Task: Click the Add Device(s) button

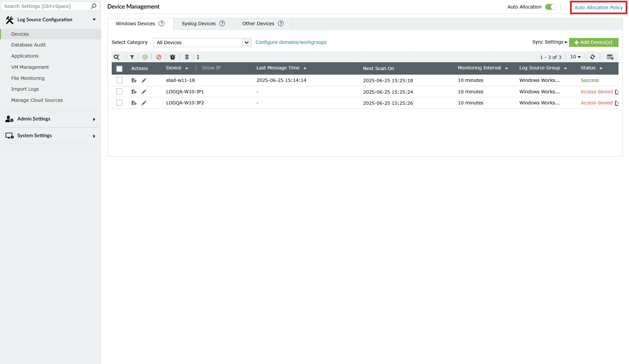Action: click(593, 42)
